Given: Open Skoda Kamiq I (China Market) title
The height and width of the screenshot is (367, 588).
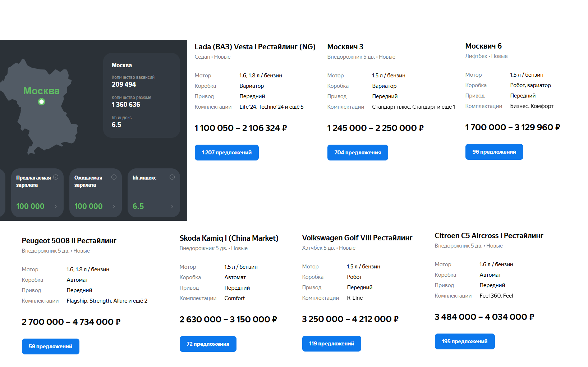Looking at the screenshot, I should coord(229,238).
